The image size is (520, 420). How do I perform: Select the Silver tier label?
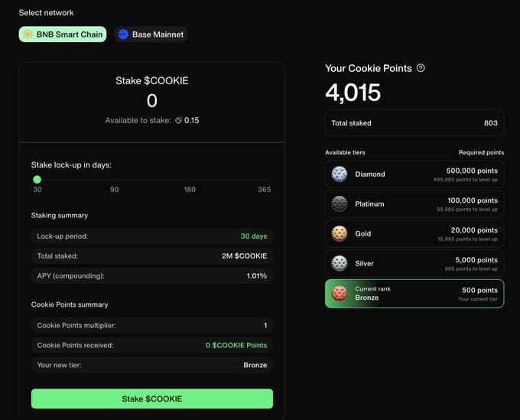click(x=364, y=264)
